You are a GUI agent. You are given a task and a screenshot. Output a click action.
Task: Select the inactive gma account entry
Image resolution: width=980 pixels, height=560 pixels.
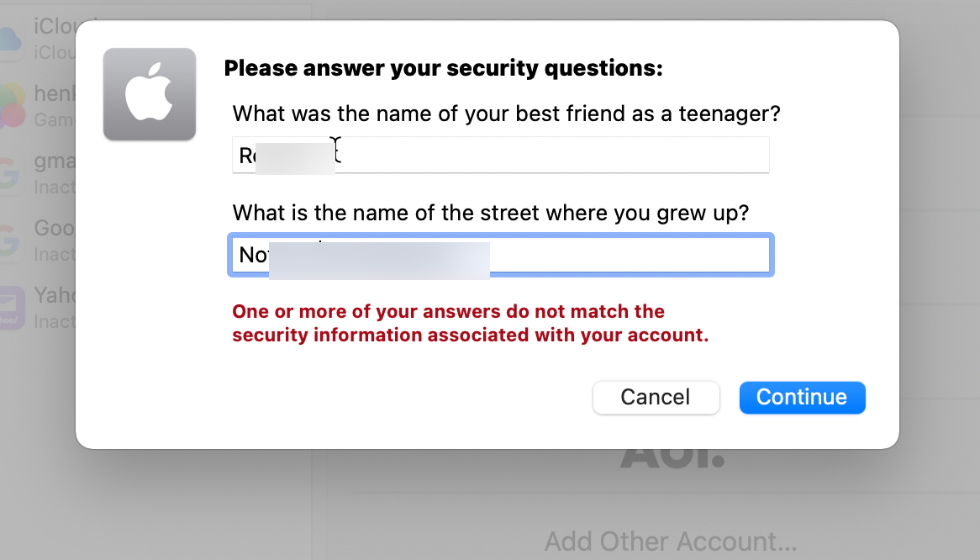coord(38,173)
